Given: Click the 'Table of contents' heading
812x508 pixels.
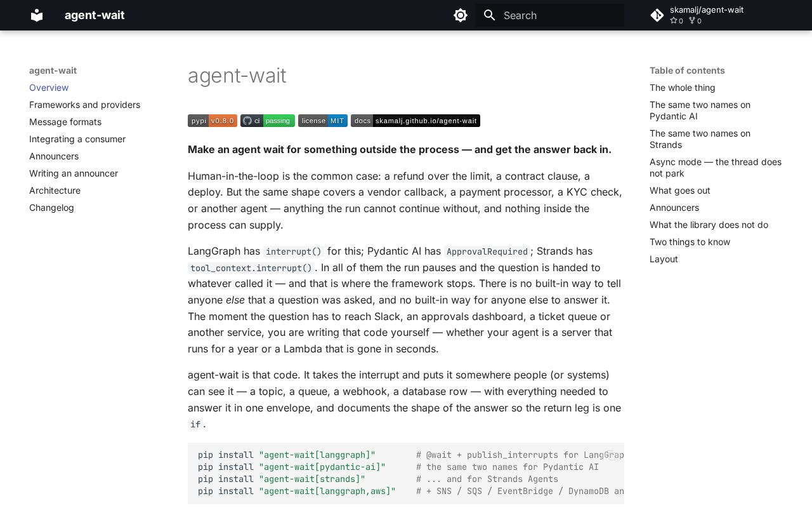Looking at the screenshot, I should tap(687, 70).
